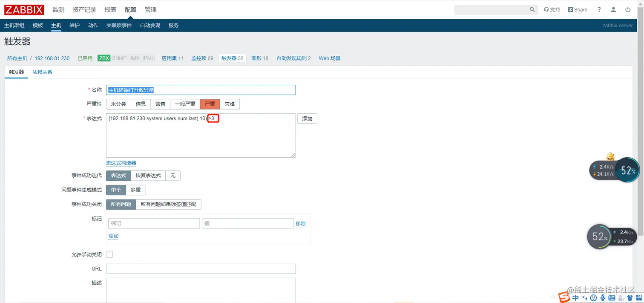Open the 报表 top menu
Screen dimensions: 644x303
coord(110,9)
